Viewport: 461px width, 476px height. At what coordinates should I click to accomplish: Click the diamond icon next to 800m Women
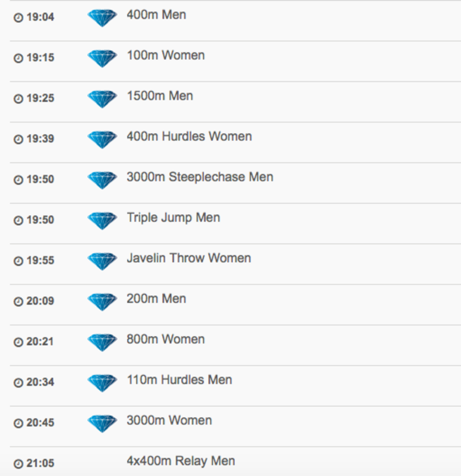click(102, 342)
